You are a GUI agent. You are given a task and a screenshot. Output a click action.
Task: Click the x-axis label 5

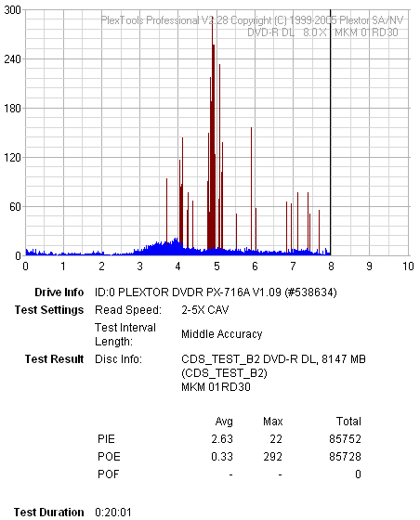217,266
